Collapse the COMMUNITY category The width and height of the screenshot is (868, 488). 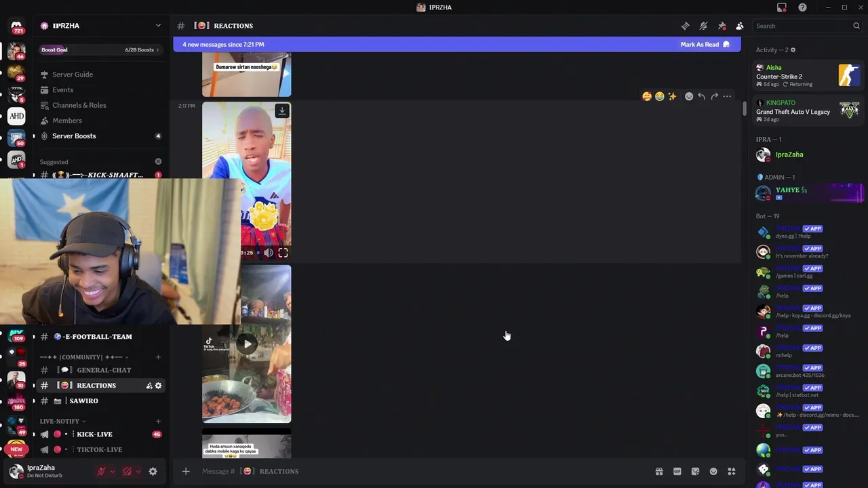tap(84, 357)
